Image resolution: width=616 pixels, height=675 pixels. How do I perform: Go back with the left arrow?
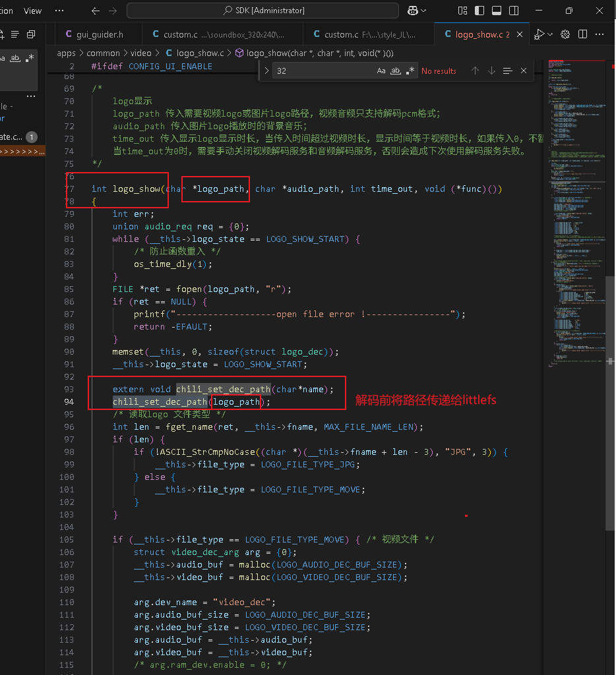pos(96,11)
